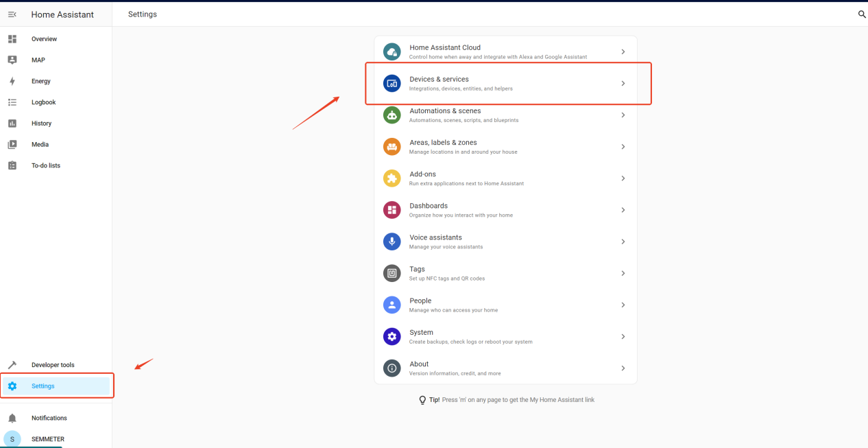
Task: Click the Automations & scenes robot icon
Action: (391, 115)
